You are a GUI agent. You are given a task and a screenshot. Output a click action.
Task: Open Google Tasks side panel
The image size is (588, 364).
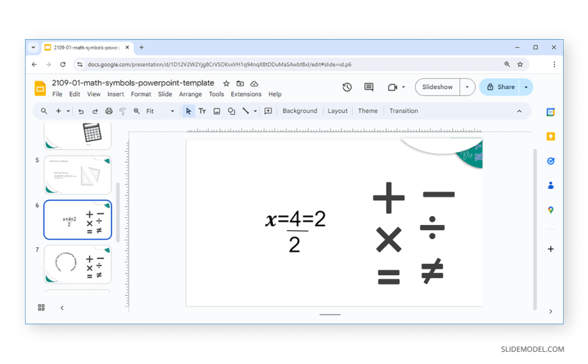(x=551, y=161)
